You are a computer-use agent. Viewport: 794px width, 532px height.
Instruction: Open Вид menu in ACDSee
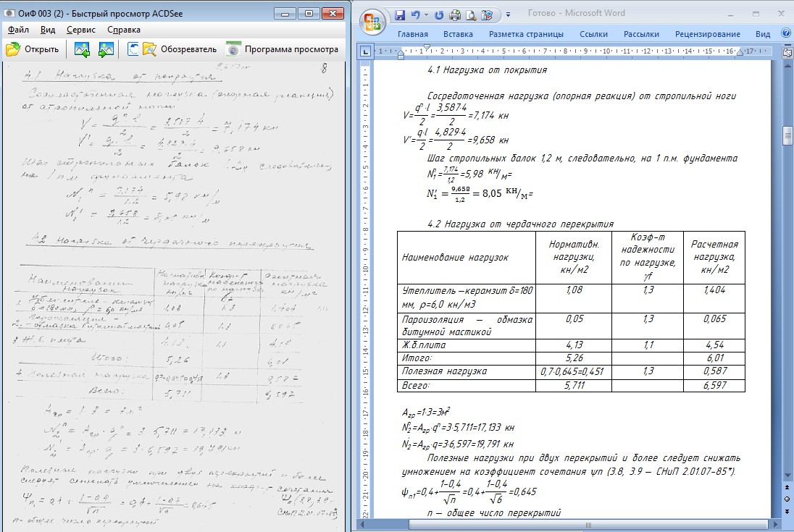48,30
